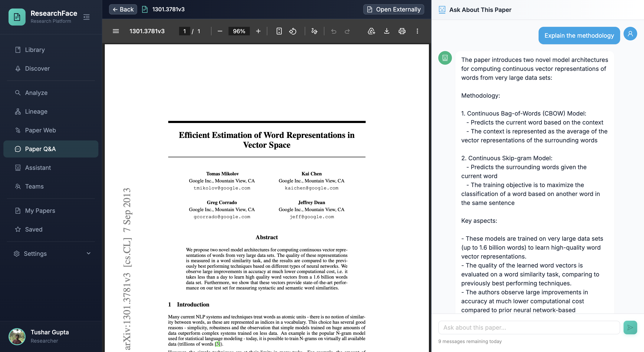This screenshot has height=352, width=644.
Task: Undo last annotation
Action: coord(334,31)
